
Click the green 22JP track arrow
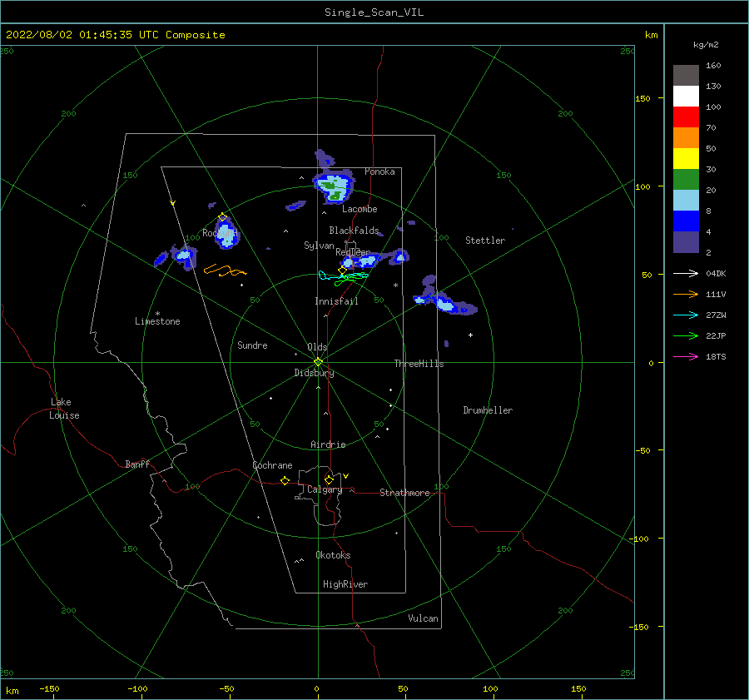686,336
